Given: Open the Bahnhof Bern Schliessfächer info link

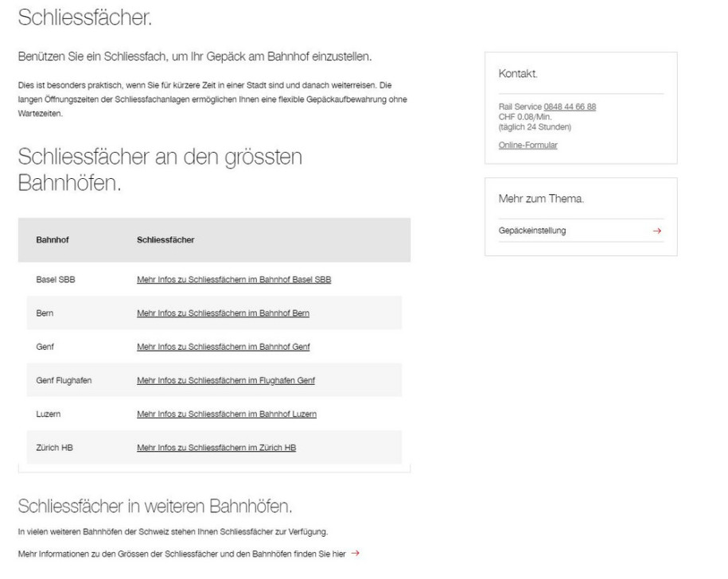Looking at the screenshot, I should [223, 313].
